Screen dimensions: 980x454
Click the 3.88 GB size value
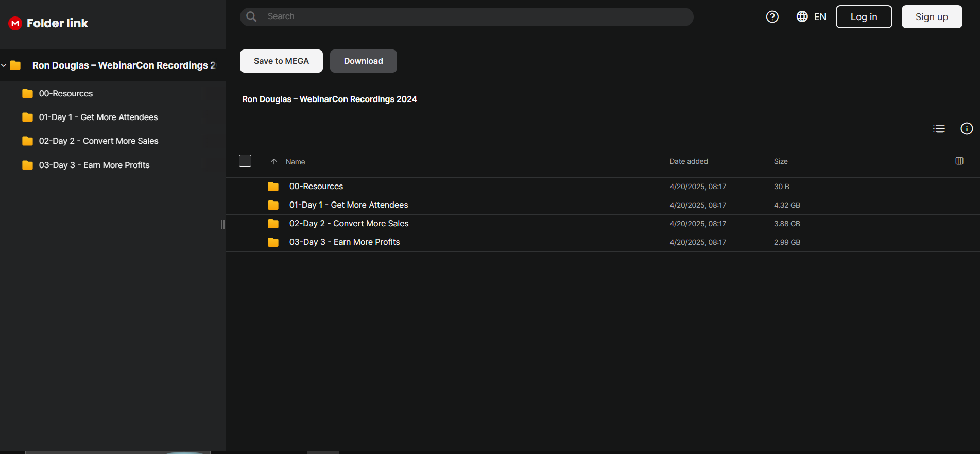(x=787, y=224)
